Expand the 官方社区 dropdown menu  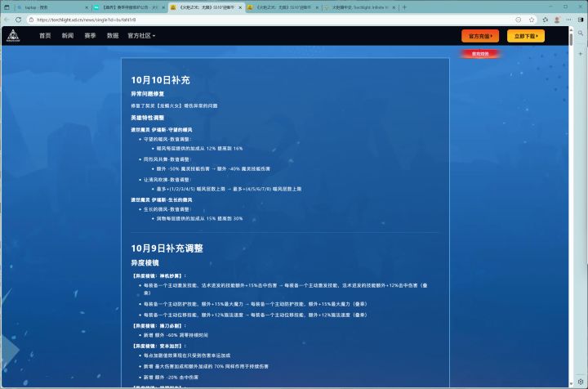(x=141, y=36)
